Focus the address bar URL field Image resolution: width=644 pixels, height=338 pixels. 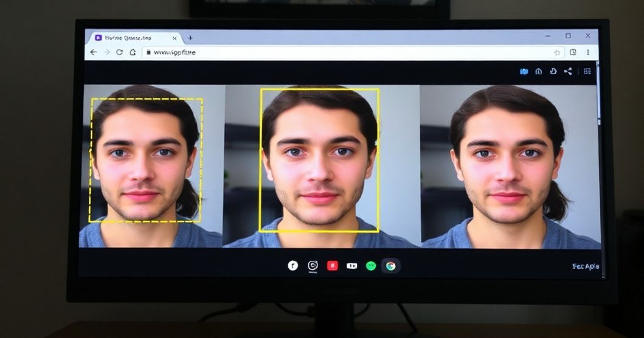tap(352, 52)
